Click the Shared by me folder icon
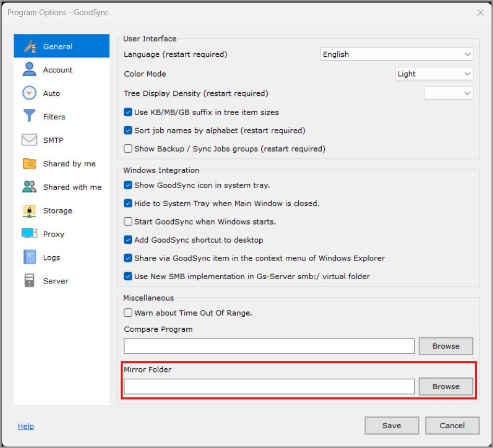Image resolution: width=493 pixels, height=448 pixels. 29,163
